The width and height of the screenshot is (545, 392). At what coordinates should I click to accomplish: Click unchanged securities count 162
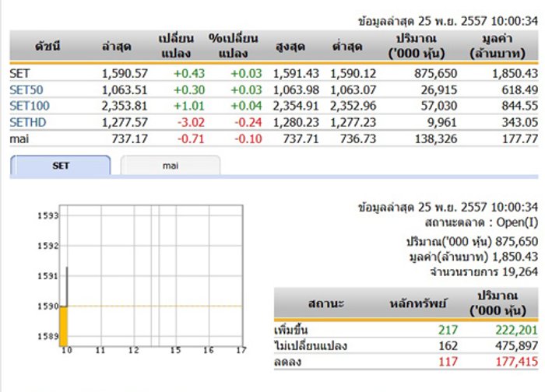(x=448, y=346)
